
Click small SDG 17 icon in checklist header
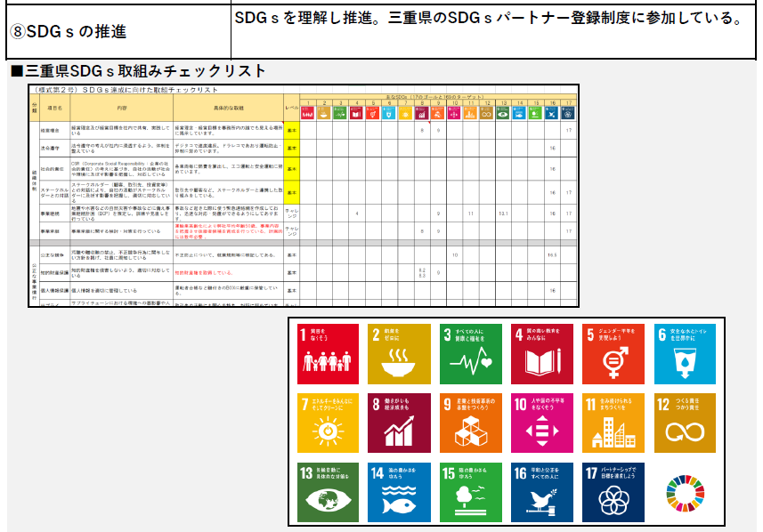pyautogui.click(x=568, y=113)
